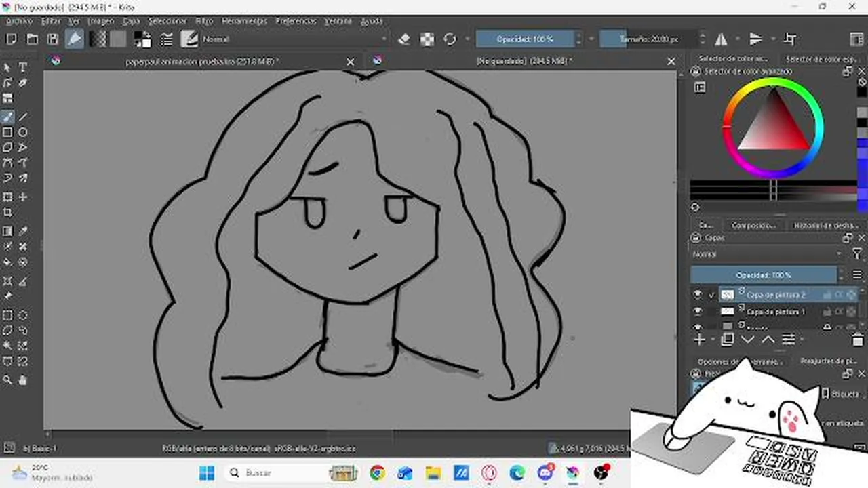Hide Capa de pintura 2 layer
The height and width of the screenshot is (488, 868).
pos(698,294)
